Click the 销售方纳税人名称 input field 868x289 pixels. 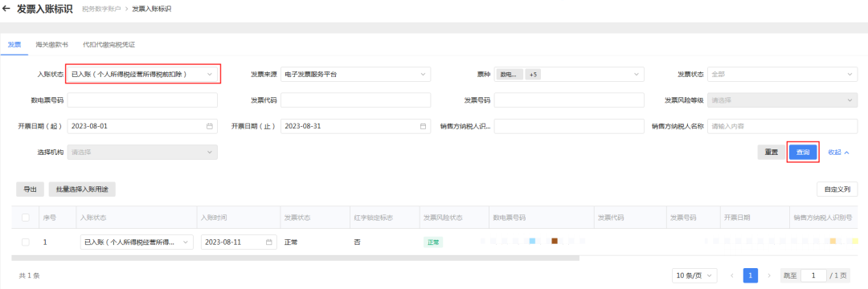[x=782, y=126]
